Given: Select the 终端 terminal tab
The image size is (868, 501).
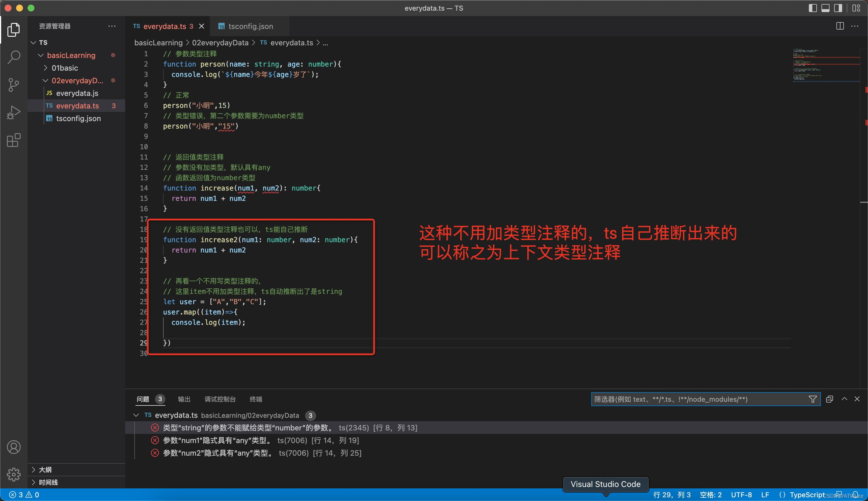Looking at the screenshot, I should point(256,399).
